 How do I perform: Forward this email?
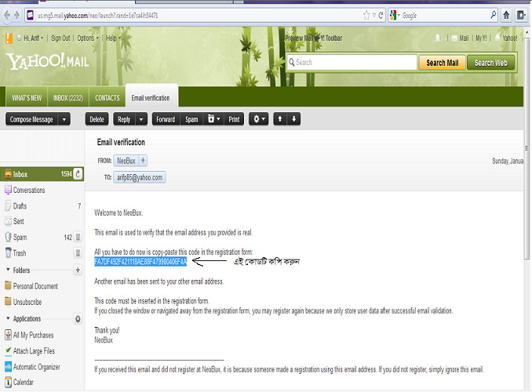[x=166, y=119]
